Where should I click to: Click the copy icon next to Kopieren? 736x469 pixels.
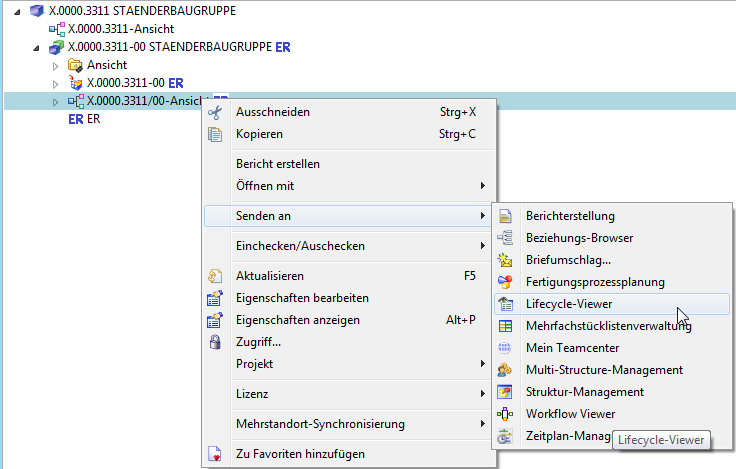[x=214, y=134]
